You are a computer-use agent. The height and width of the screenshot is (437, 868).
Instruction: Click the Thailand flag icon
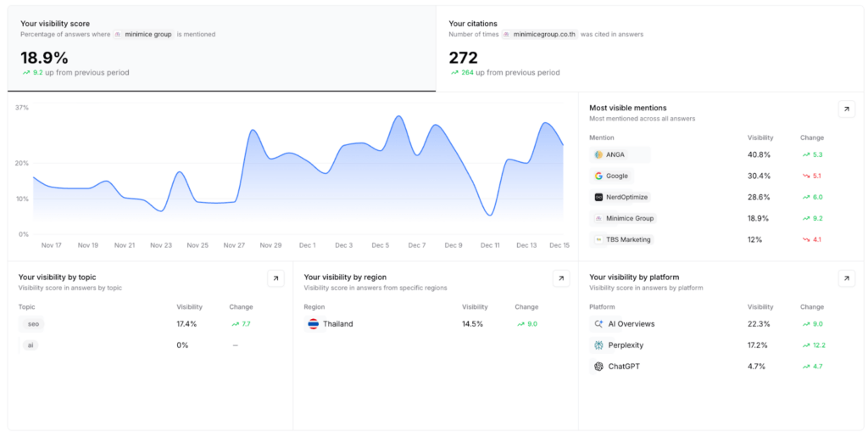coord(313,324)
